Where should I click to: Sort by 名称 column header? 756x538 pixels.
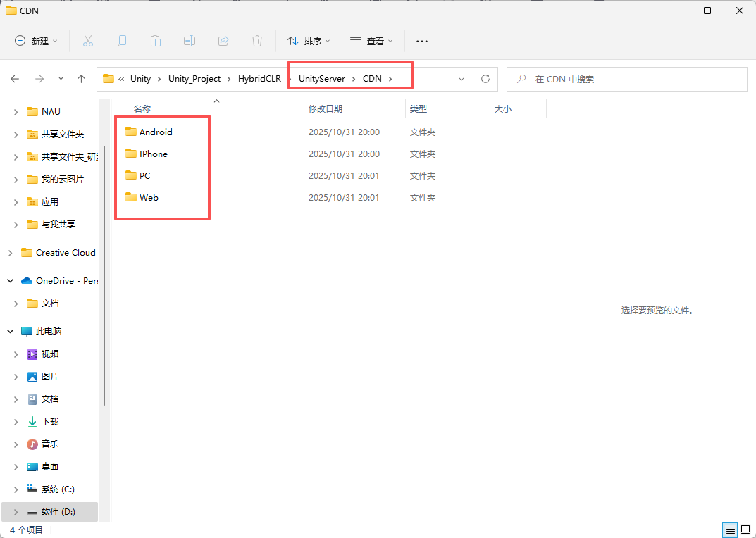(142, 109)
